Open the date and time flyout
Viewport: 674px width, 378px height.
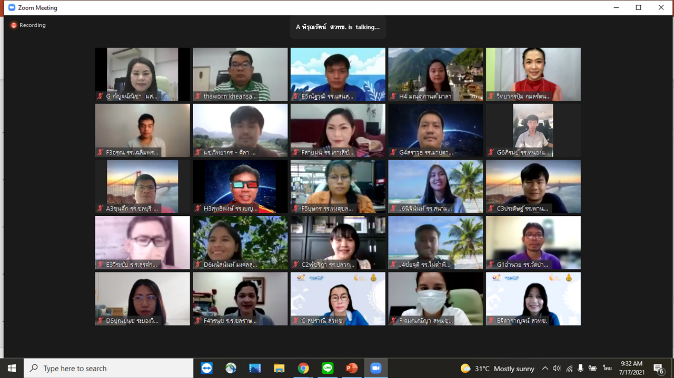coord(631,368)
